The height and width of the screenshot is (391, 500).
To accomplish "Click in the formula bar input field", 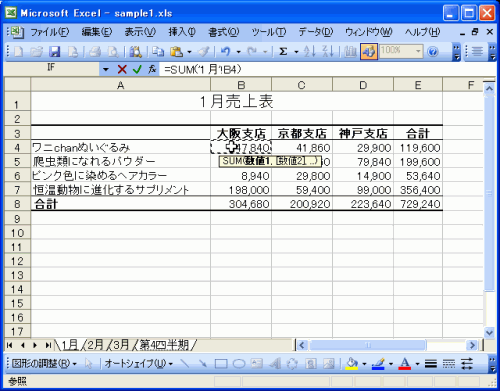I will tap(327, 69).
